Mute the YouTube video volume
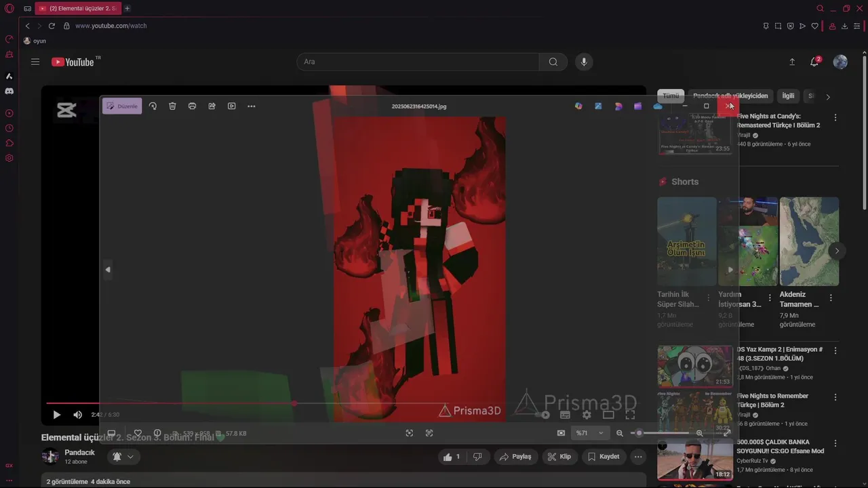The height and width of the screenshot is (488, 868). coord(78,415)
